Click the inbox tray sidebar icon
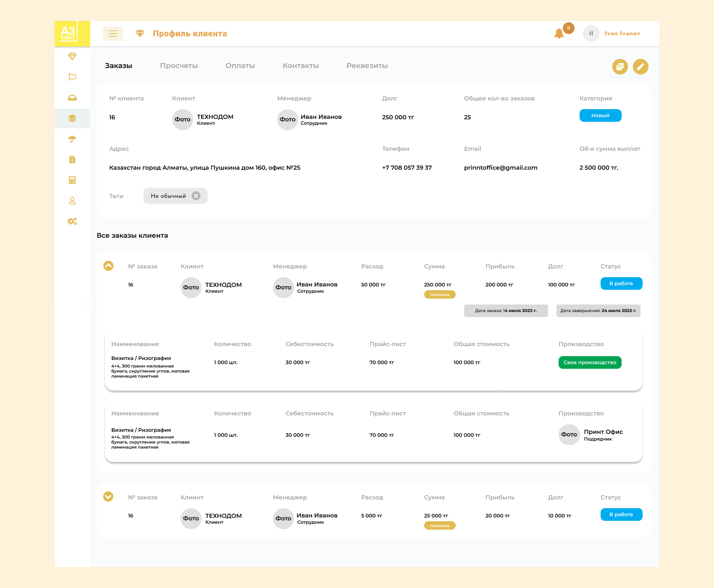Viewport: 714px width, 588px height. (72, 98)
